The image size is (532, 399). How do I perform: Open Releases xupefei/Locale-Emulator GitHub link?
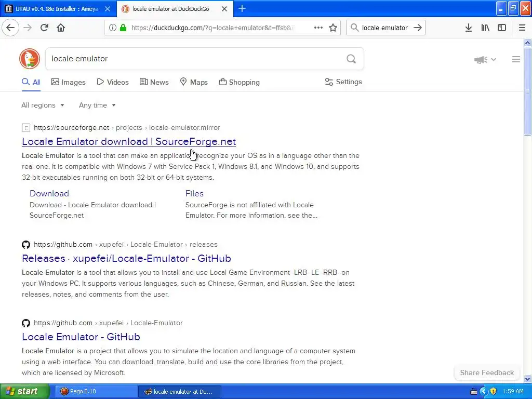click(x=126, y=259)
